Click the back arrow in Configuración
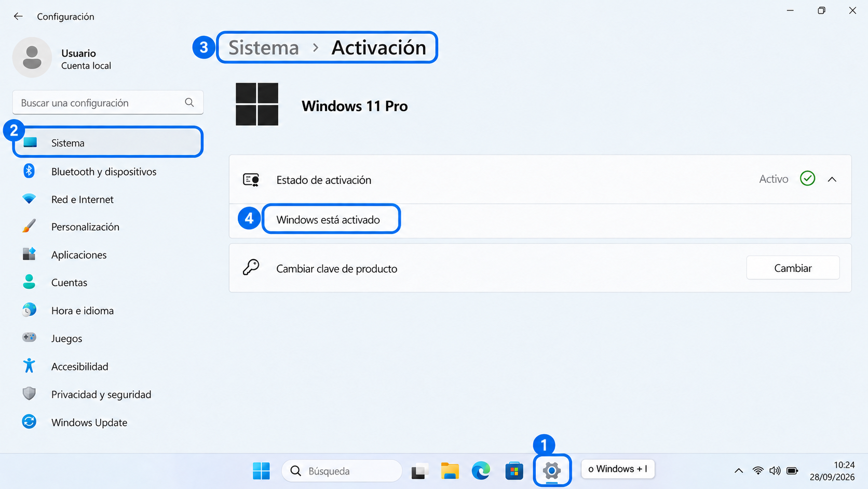 (x=18, y=16)
